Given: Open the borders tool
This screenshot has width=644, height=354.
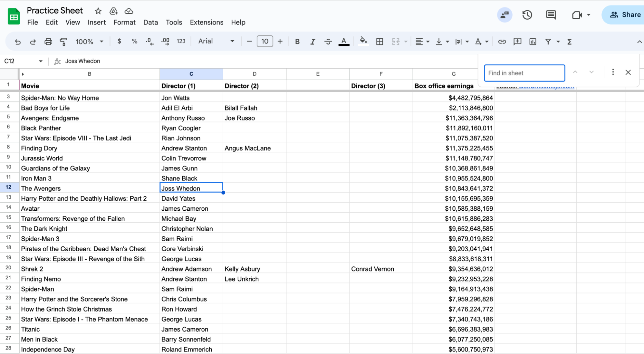Looking at the screenshot, I should click(380, 42).
